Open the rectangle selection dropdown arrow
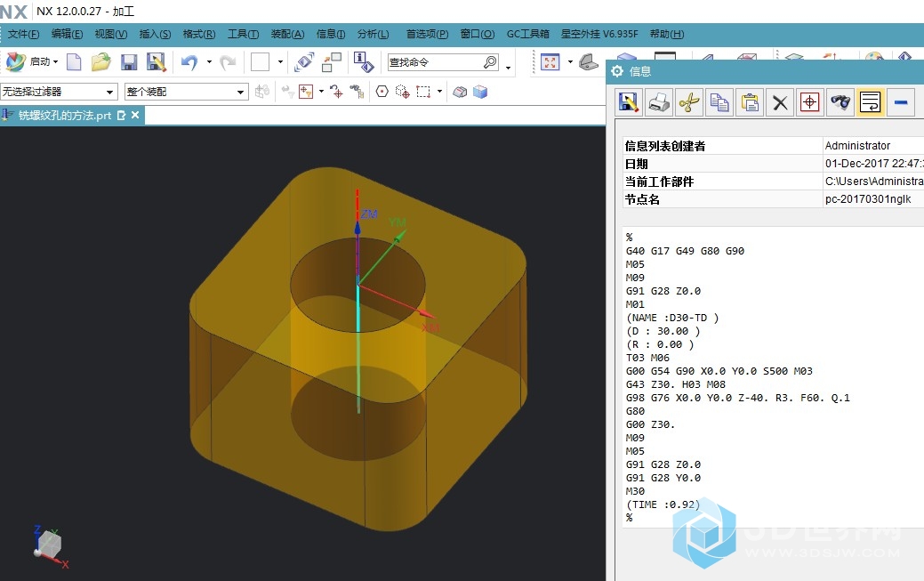The width and height of the screenshot is (924, 581). [439, 92]
